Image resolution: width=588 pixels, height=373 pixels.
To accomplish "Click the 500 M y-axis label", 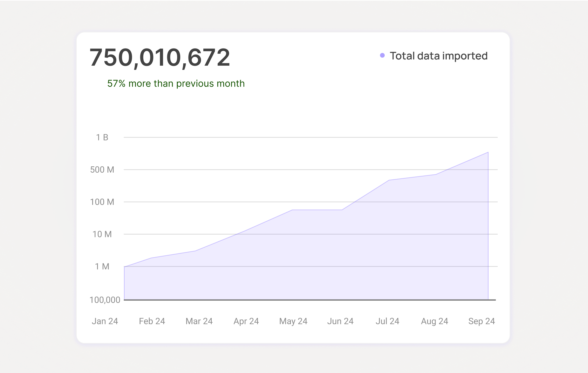I will pos(102,169).
